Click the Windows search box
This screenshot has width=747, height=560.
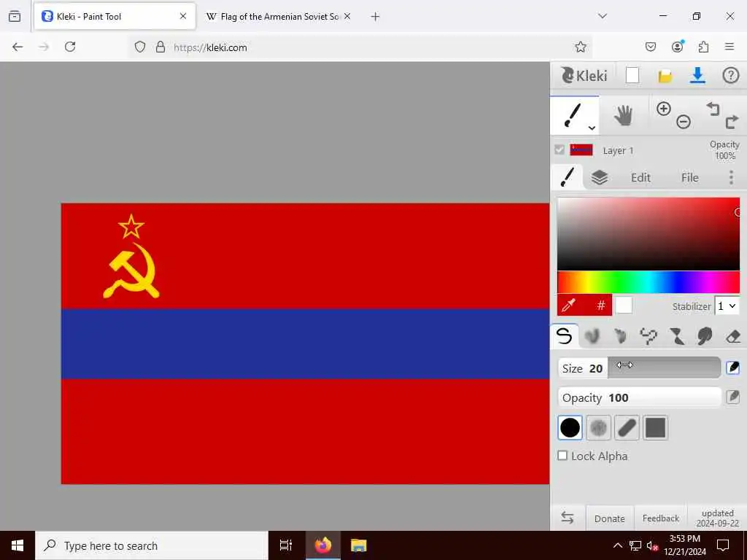(x=152, y=545)
